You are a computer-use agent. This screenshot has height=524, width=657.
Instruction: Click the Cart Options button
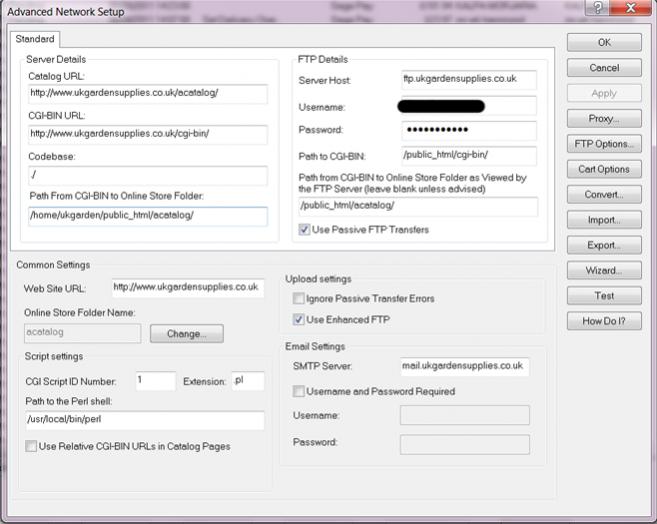(604, 169)
